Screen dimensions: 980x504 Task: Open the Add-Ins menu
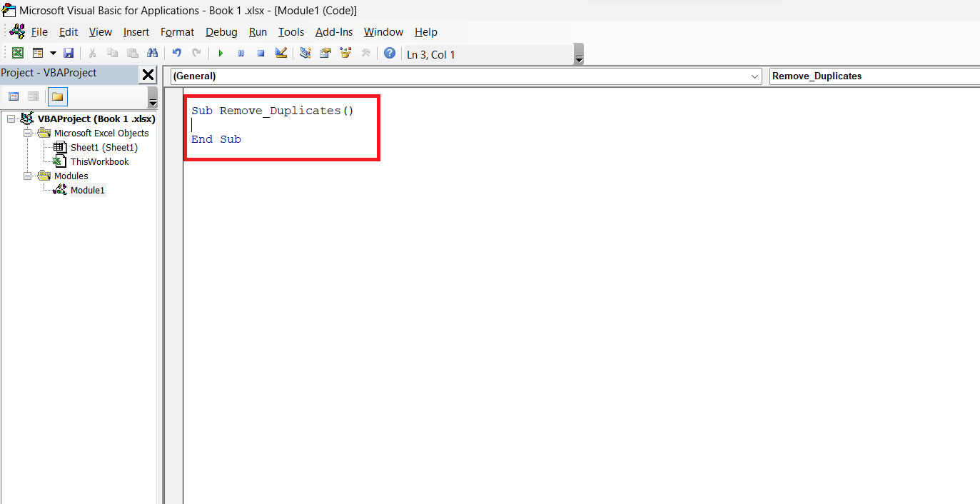tap(334, 32)
